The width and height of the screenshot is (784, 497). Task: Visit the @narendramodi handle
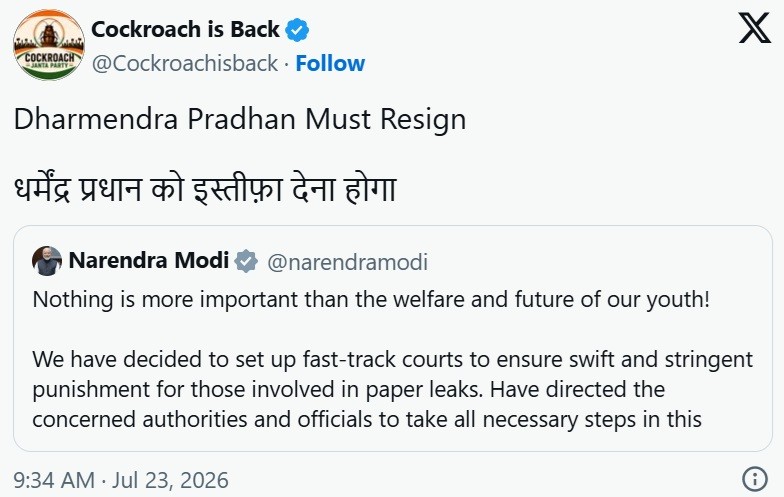click(x=348, y=262)
